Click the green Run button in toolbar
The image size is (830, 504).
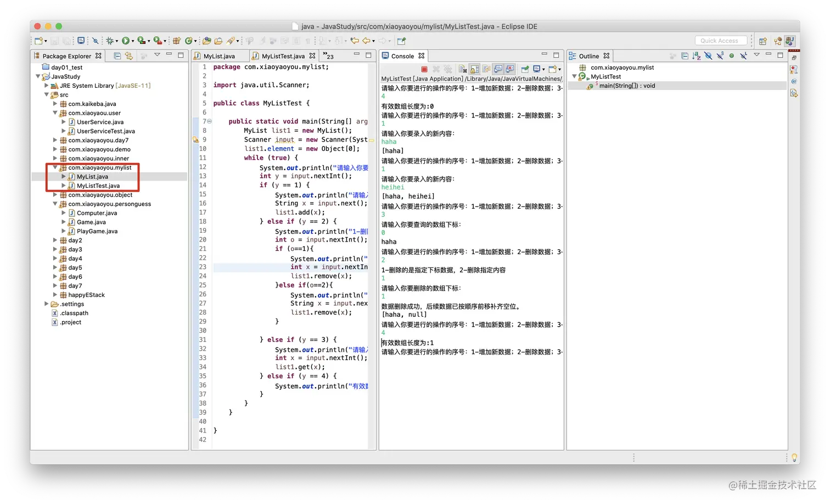pyautogui.click(x=126, y=41)
